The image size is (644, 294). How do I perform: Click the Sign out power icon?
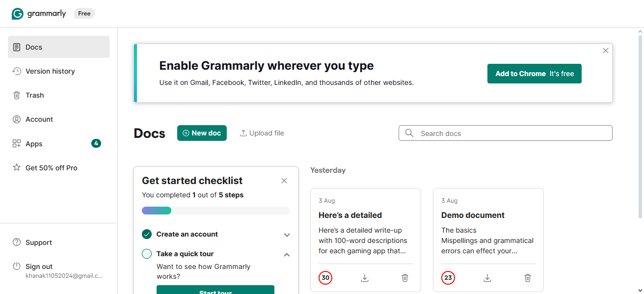click(x=17, y=266)
